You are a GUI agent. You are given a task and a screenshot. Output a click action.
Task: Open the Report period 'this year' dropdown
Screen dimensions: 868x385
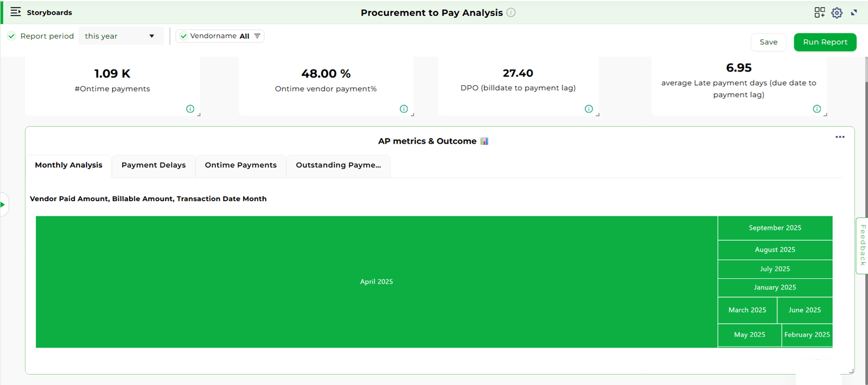120,36
